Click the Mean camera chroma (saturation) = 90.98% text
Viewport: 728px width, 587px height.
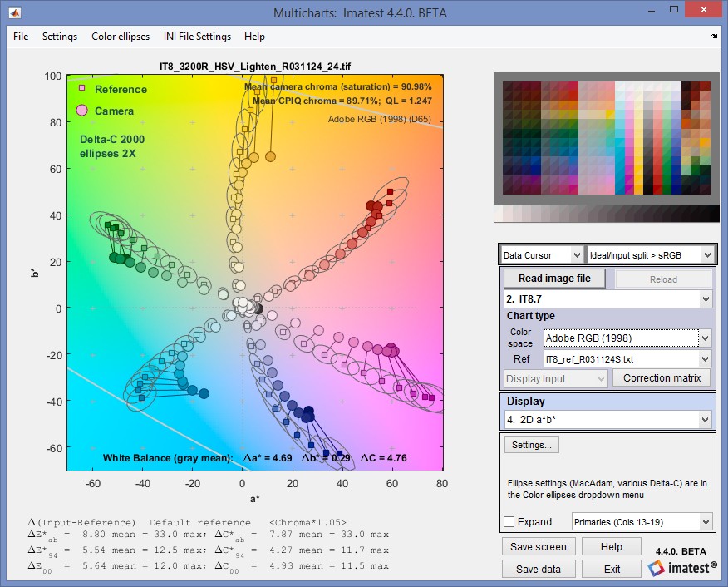[x=338, y=86]
